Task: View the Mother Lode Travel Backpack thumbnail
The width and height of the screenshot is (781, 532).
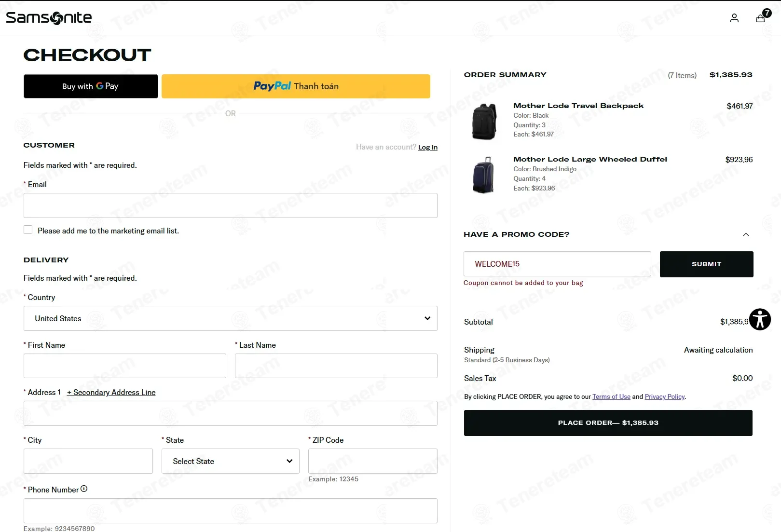Action: point(484,122)
